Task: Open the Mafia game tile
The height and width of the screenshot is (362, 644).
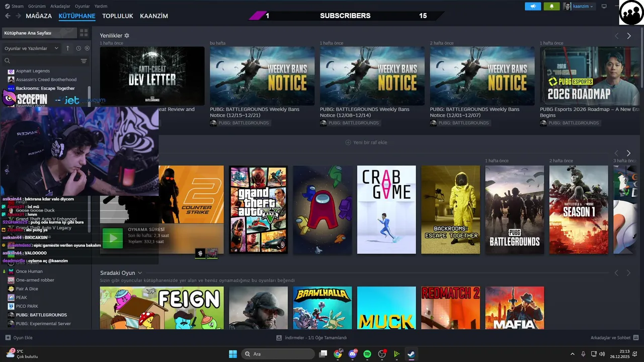Action: click(x=515, y=308)
